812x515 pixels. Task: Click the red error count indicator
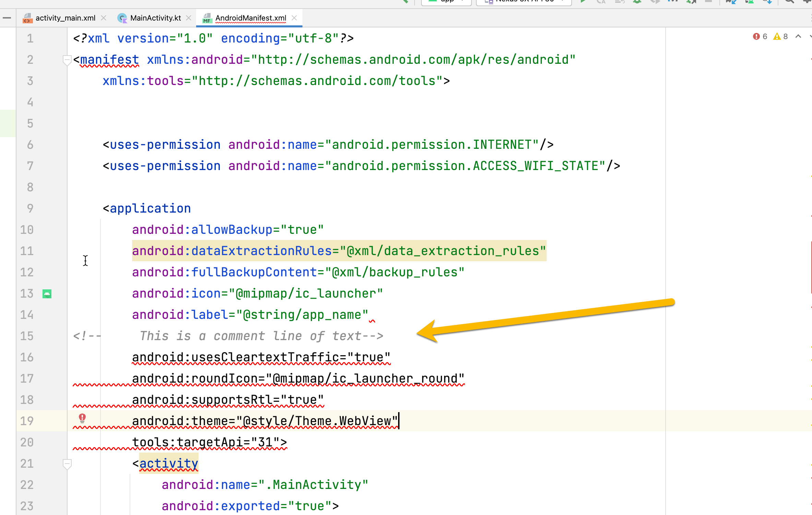point(760,37)
